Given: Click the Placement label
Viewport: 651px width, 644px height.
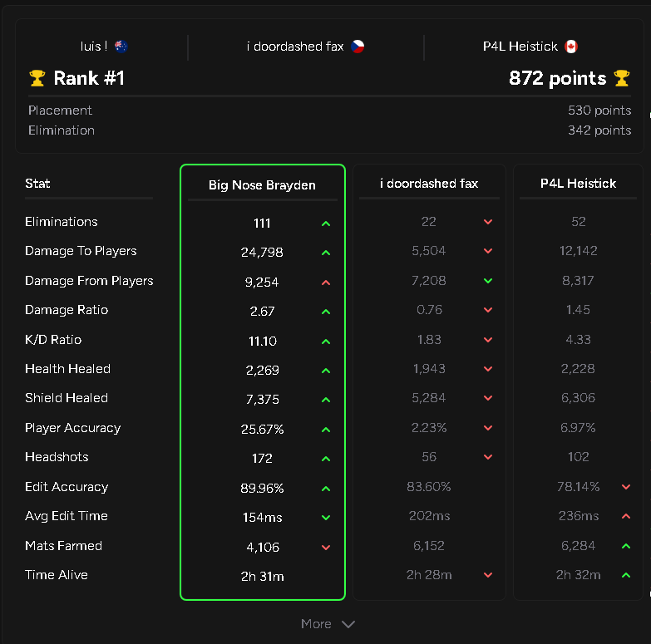Looking at the screenshot, I should point(60,111).
